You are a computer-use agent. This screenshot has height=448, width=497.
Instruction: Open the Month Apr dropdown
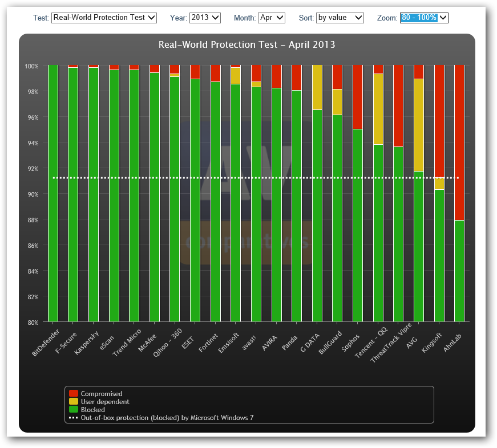[x=272, y=18]
